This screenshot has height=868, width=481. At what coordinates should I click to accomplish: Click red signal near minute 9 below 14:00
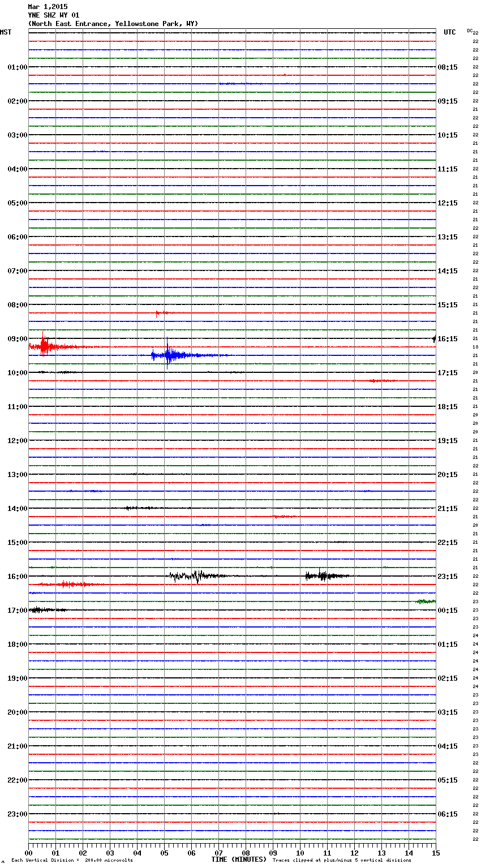coord(285,517)
